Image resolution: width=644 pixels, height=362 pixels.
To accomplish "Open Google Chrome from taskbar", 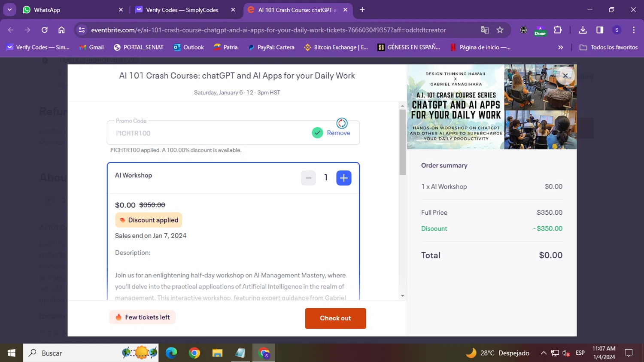I will [x=194, y=353].
